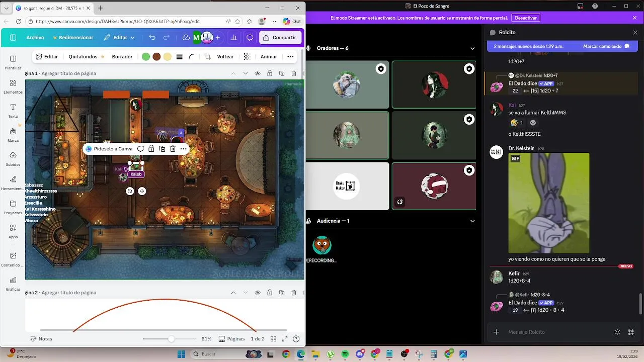Open emoji picker in Discord message box
644x362 pixels.
(617, 332)
